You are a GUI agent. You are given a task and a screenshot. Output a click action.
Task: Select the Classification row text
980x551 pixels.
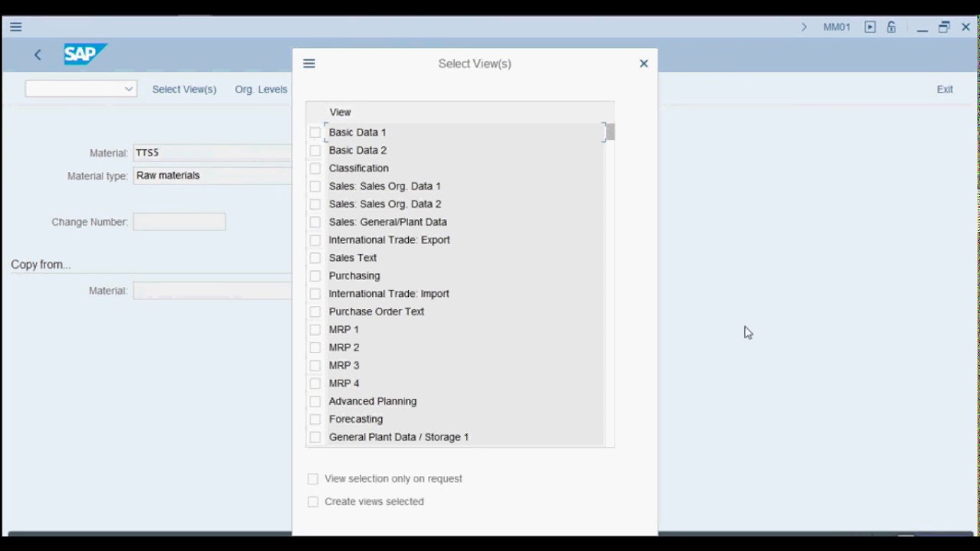359,168
